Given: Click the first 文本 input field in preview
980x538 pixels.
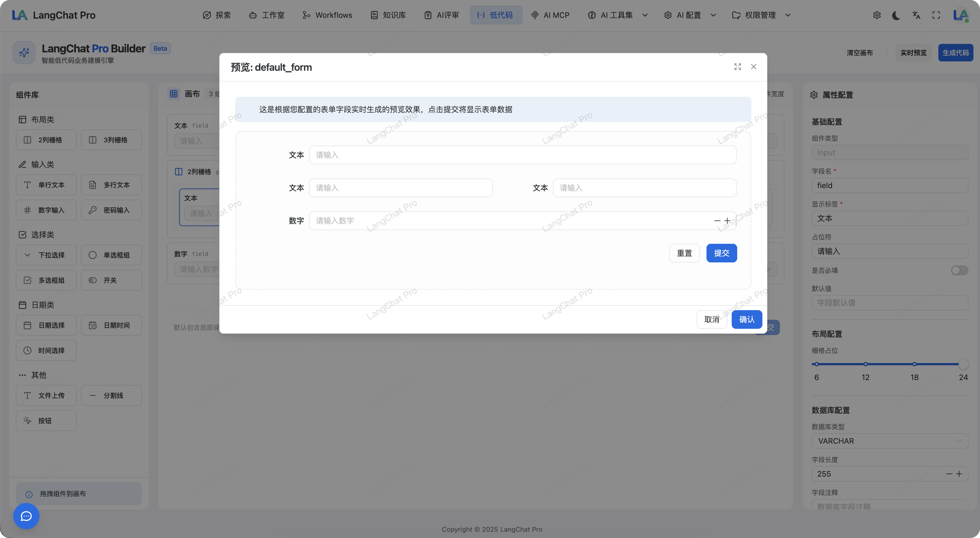Looking at the screenshot, I should 522,155.
